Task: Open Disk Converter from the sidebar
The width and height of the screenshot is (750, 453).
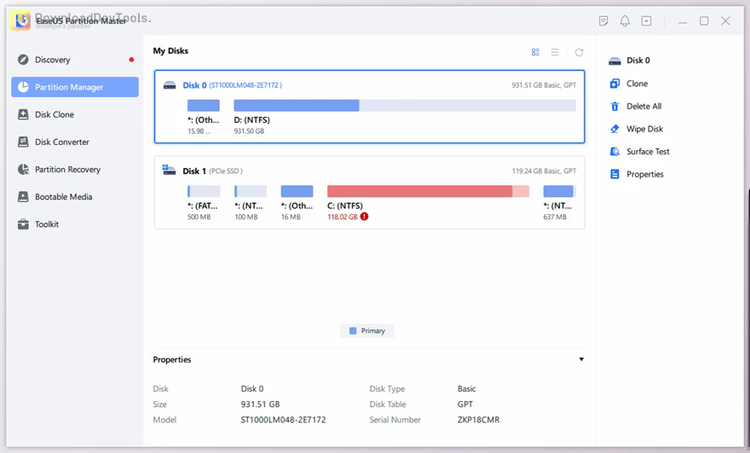Action: click(61, 142)
